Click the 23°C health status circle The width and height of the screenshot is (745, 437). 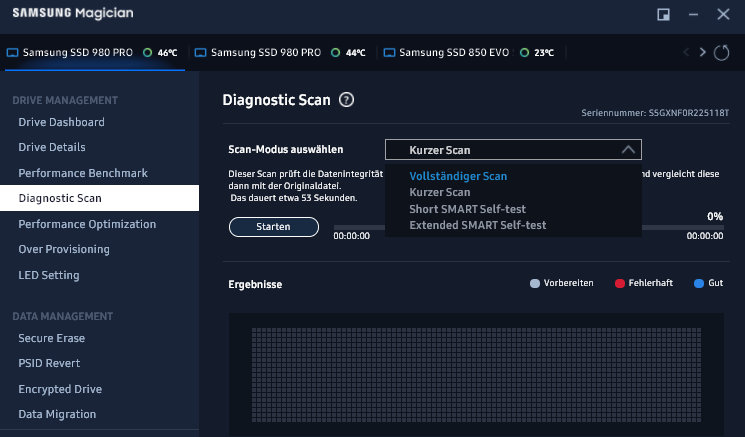[524, 52]
